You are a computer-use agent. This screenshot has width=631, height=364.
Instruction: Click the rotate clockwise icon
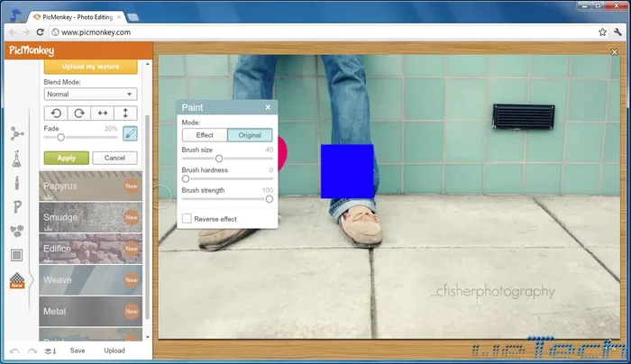click(x=78, y=114)
